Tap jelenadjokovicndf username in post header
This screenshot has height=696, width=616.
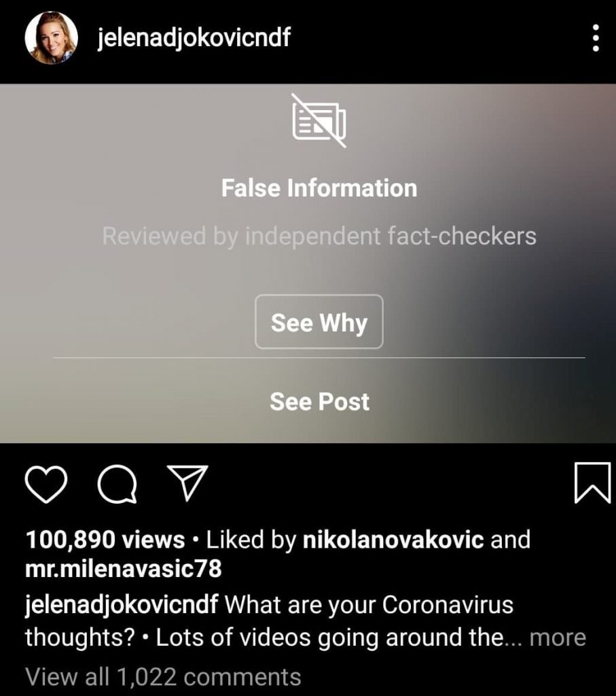tap(194, 38)
